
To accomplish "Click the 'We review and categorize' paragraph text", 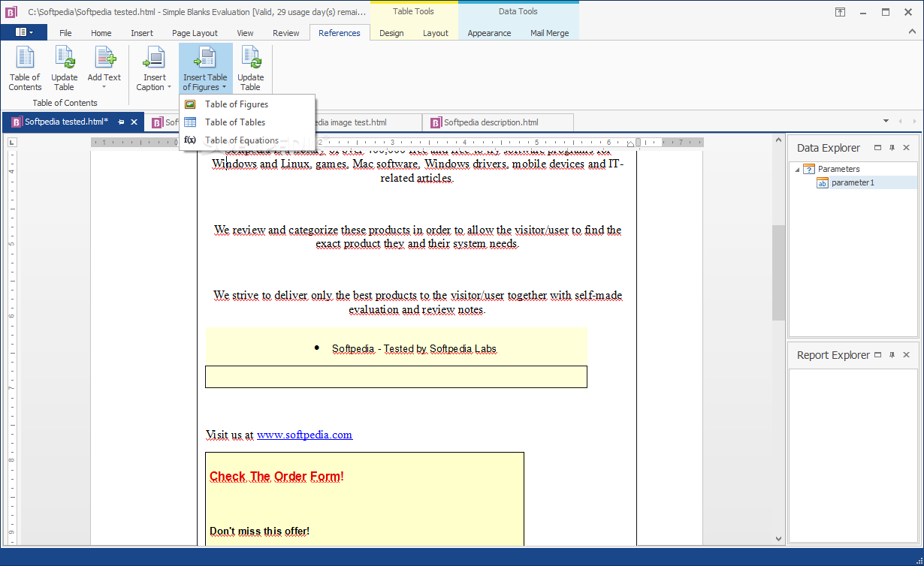I will pyautogui.click(x=417, y=236).
